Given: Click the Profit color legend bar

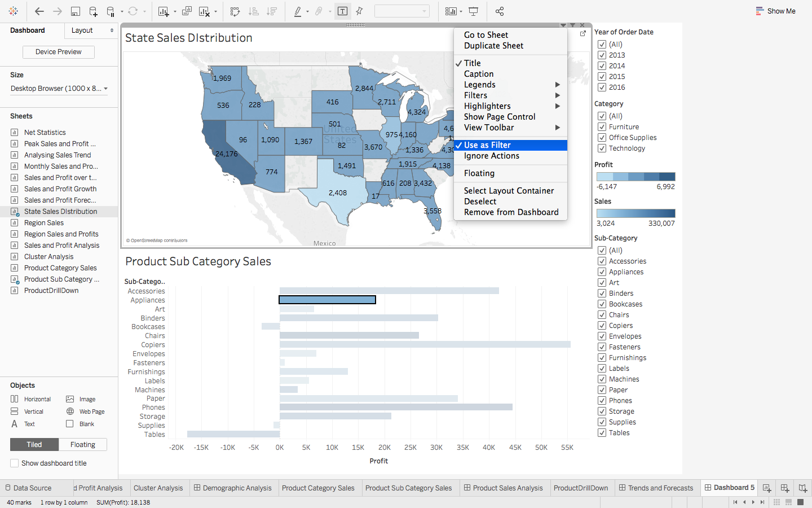Looking at the screenshot, I should click(636, 177).
